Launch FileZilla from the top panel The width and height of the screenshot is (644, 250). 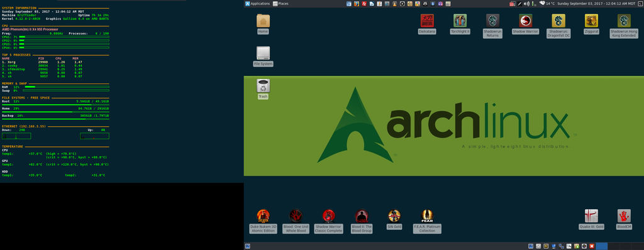click(x=364, y=4)
